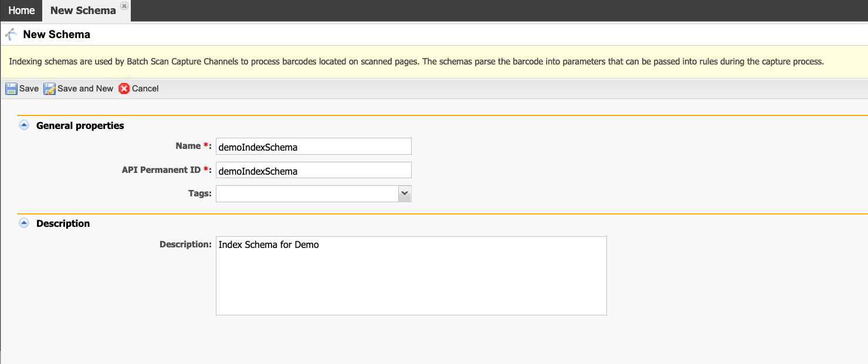Click the Description field label
The image size is (868, 364).
tap(185, 244)
